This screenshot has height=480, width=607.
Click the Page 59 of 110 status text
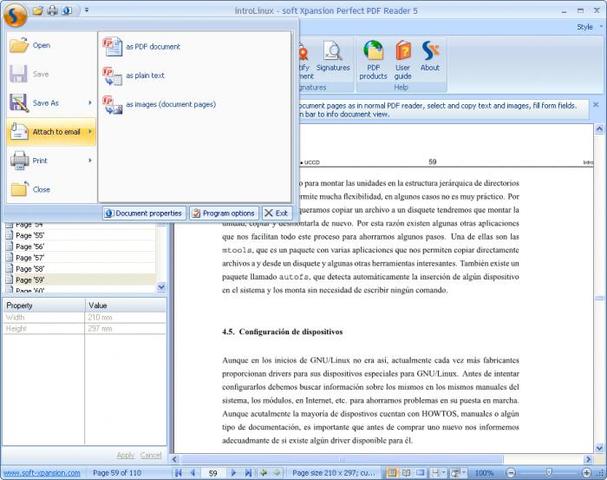point(117,473)
